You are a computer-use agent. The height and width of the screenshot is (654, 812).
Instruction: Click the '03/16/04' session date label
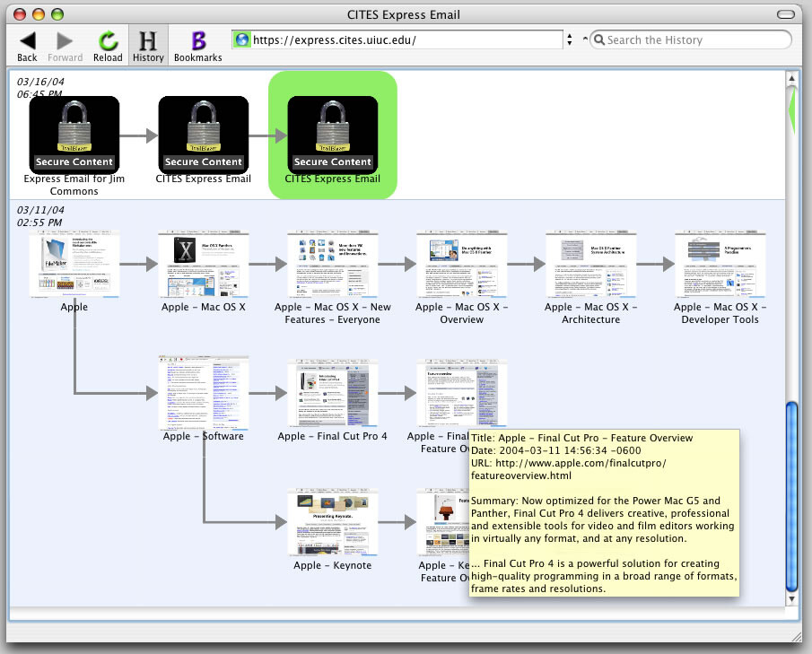click(40, 82)
